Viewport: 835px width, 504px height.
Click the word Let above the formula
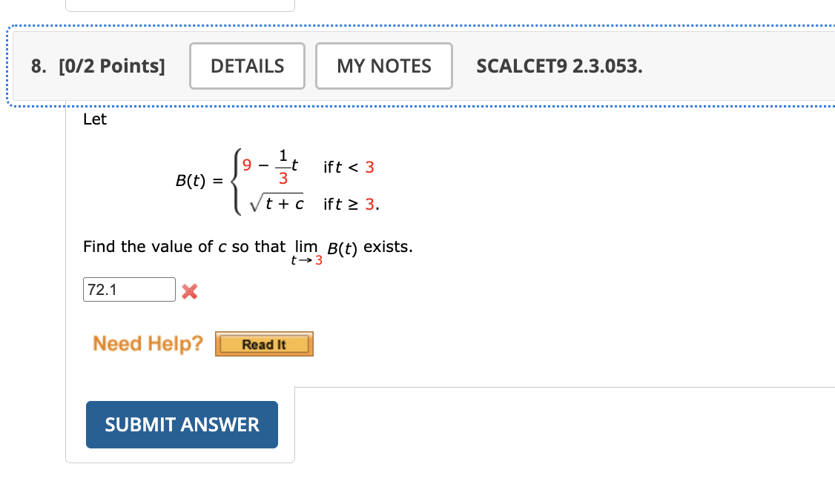point(95,119)
